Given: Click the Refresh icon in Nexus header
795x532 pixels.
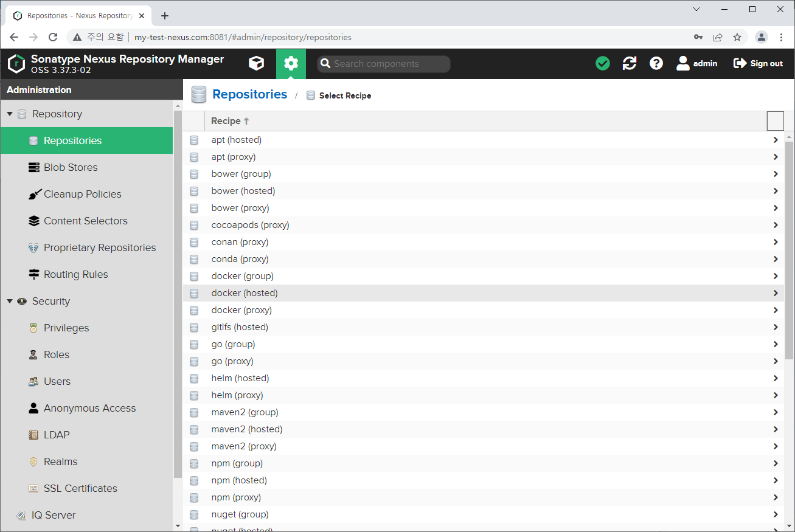Looking at the screenshot, I should [630, 63].
